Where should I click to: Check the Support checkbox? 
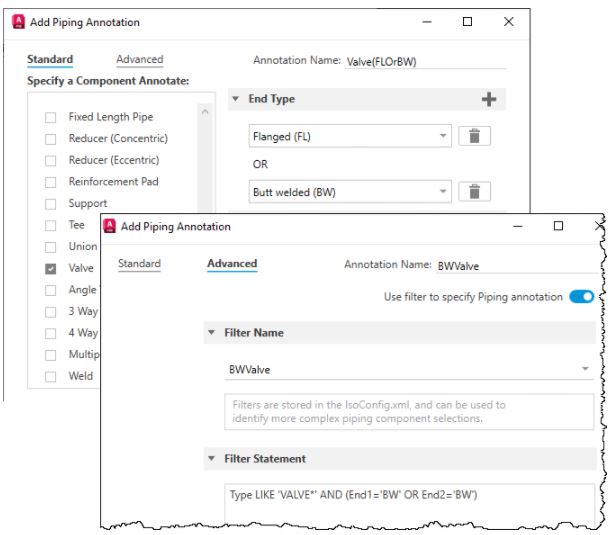coord(50,204)
